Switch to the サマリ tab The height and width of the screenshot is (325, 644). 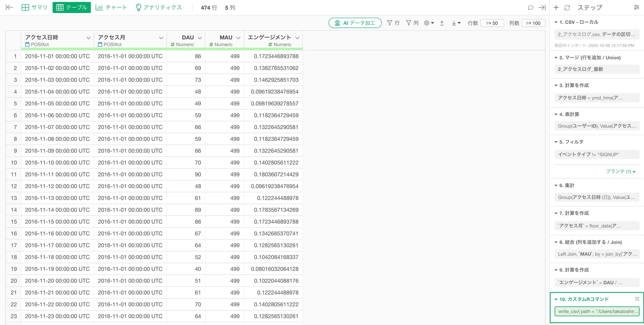[x=35, y=7]
